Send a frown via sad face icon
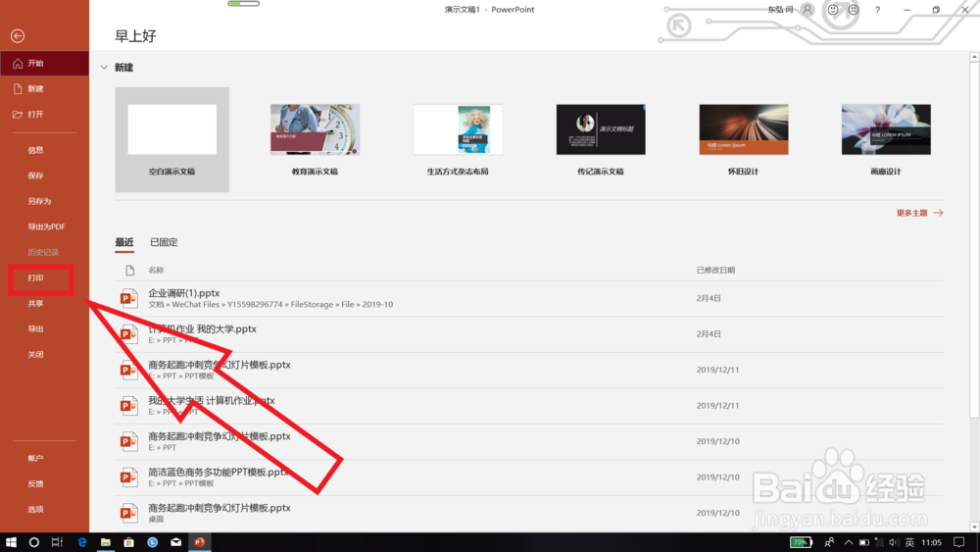 [854, 10]
